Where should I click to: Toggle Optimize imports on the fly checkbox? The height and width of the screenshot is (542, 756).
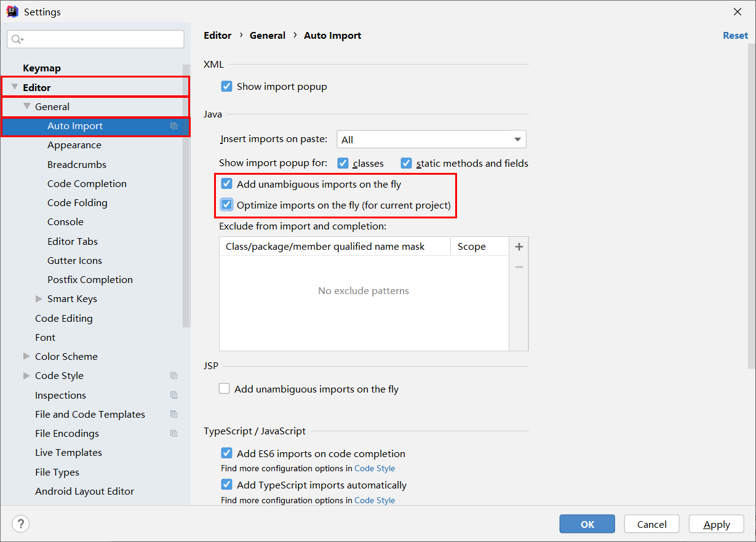click(x=226, y=205)
